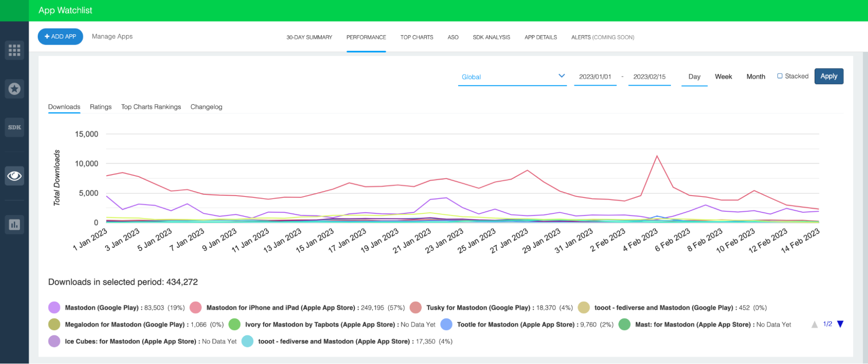Open Alerts (Coming Soon) tab
Image resolution: width=868 pixels, height=364 pixels.
tap(603, 37)
